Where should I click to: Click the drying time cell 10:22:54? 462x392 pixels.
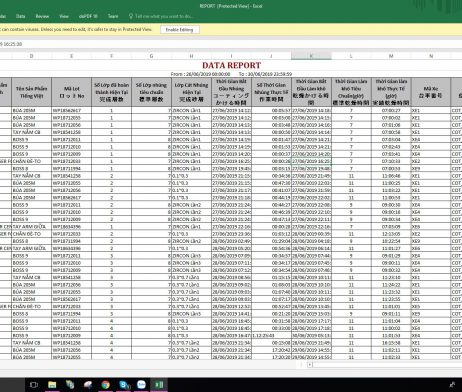pos(391,241)
